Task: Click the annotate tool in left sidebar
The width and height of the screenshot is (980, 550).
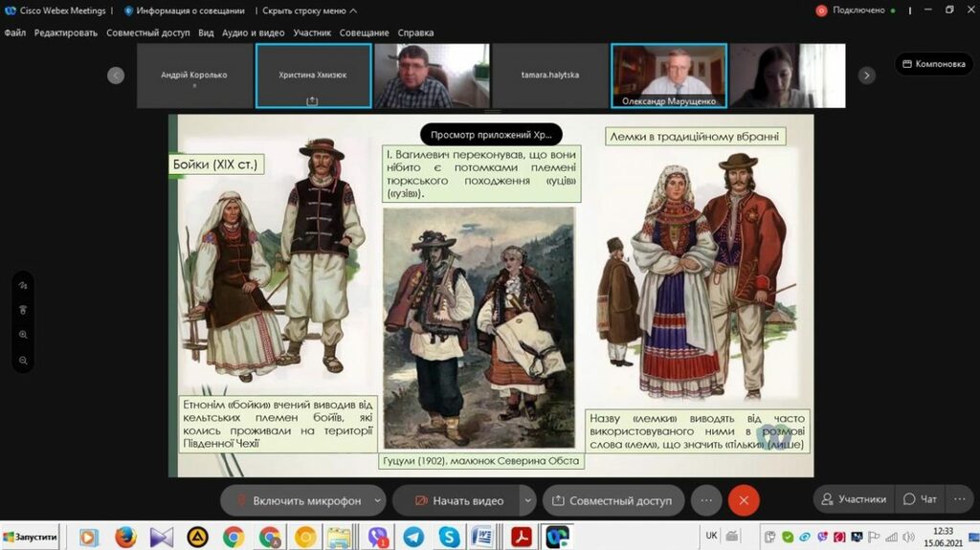Action: 23,285
